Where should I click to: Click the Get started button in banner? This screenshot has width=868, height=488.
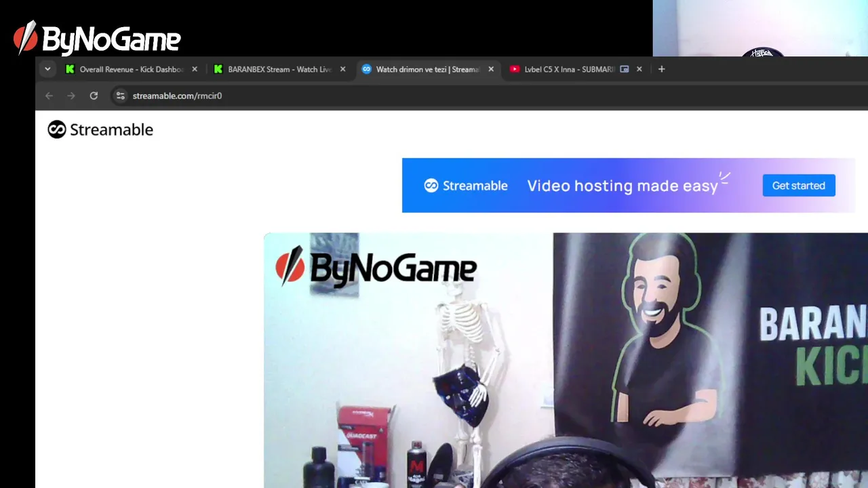point(799,186)
